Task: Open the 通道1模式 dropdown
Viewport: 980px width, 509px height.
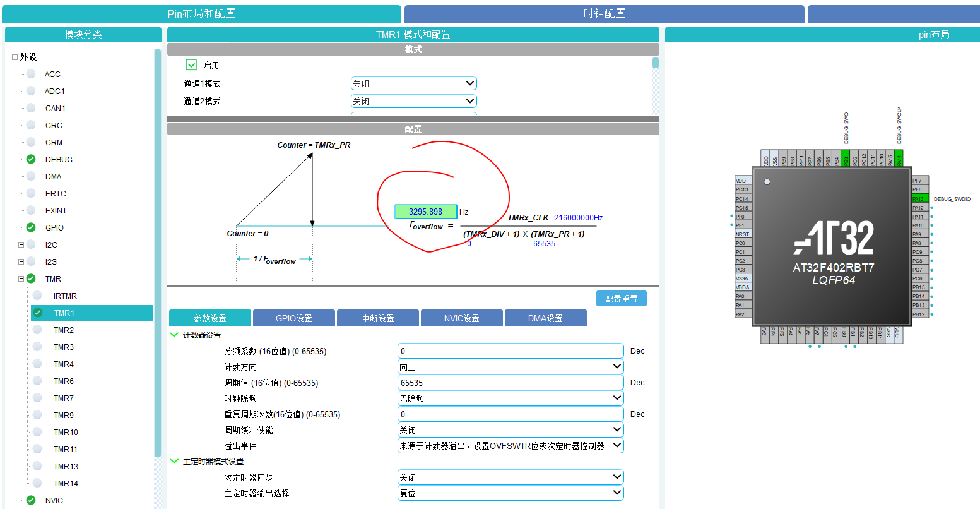Action: pos(413,83)
